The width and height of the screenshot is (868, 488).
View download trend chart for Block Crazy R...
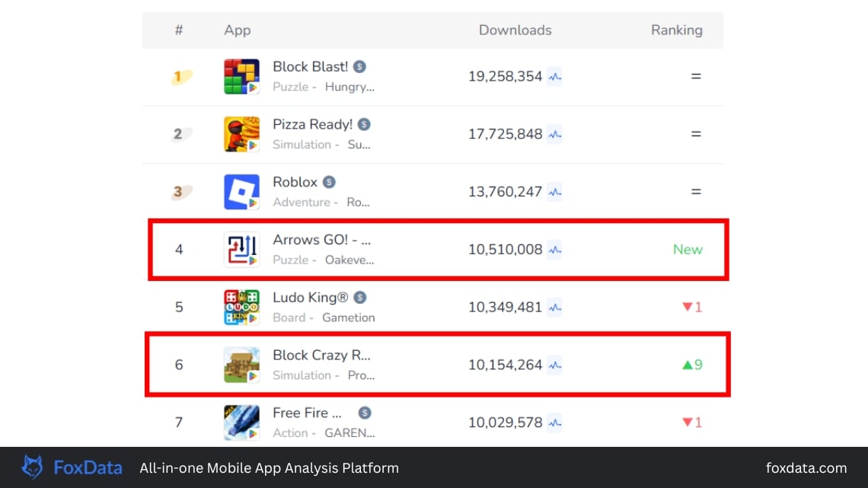[554, 365]
